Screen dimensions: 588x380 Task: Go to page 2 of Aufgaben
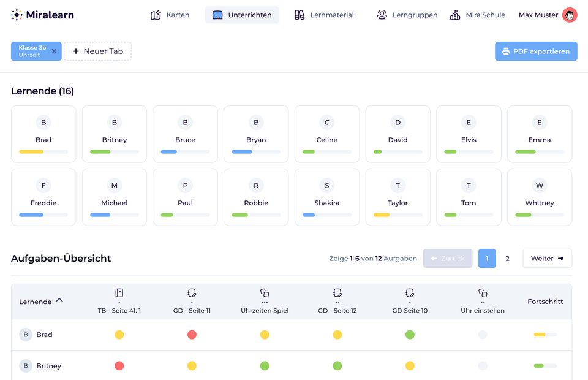(507, 259)
